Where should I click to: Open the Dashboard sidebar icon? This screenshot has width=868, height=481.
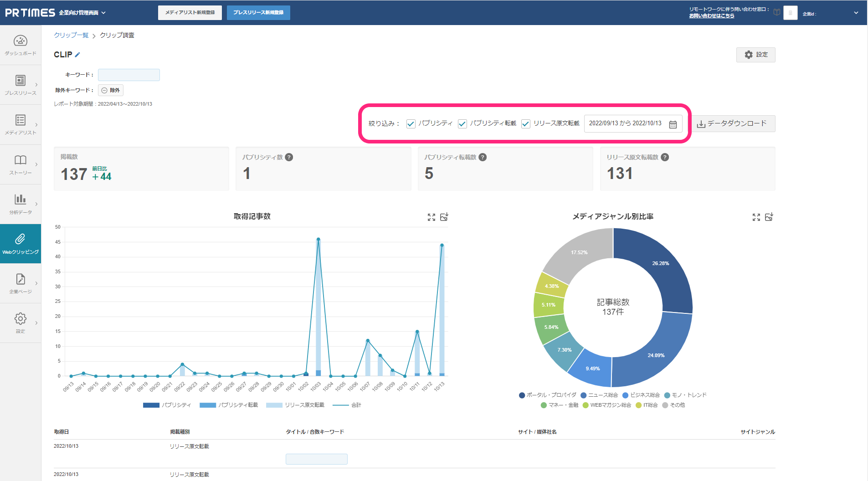[x=21, y=41]
